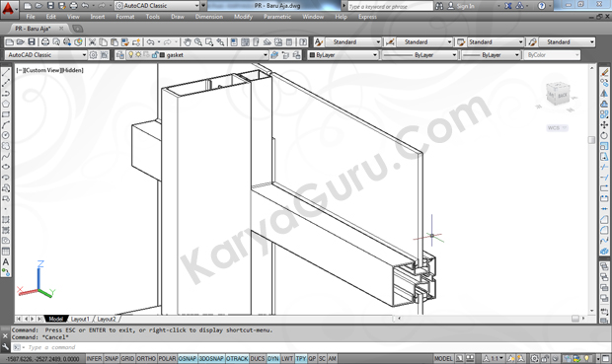Click the Open file icon in title bar
The height and width of the screenshot is (364, 612).
point(38,6)
